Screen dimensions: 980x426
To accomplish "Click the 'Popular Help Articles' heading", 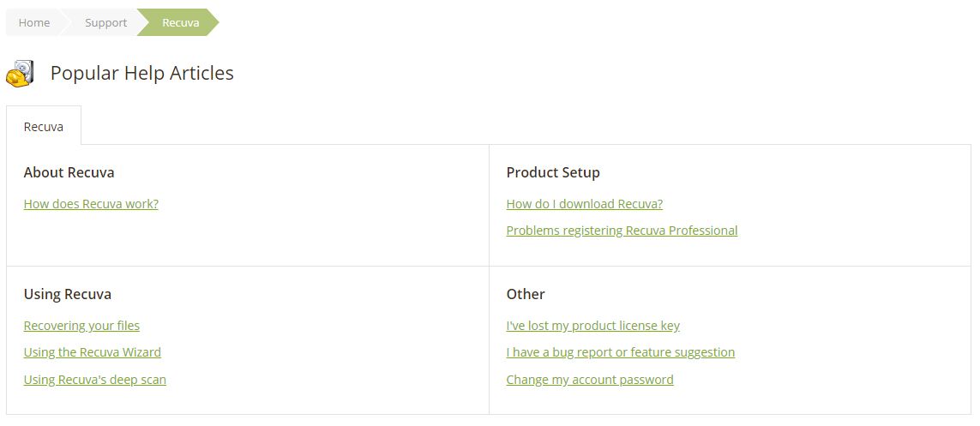I will coord(142,74).
